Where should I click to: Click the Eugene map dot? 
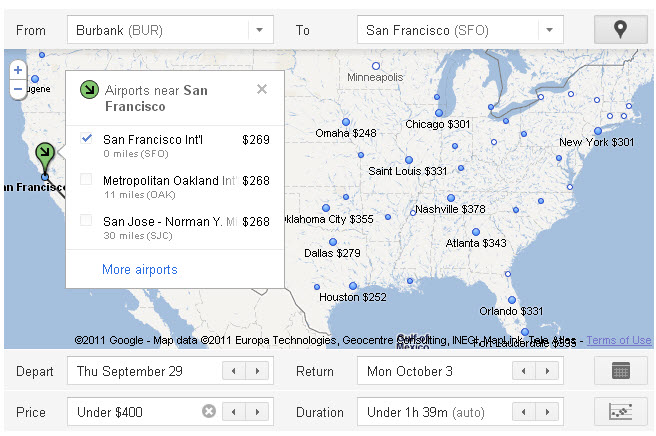(x=35, y=79)
